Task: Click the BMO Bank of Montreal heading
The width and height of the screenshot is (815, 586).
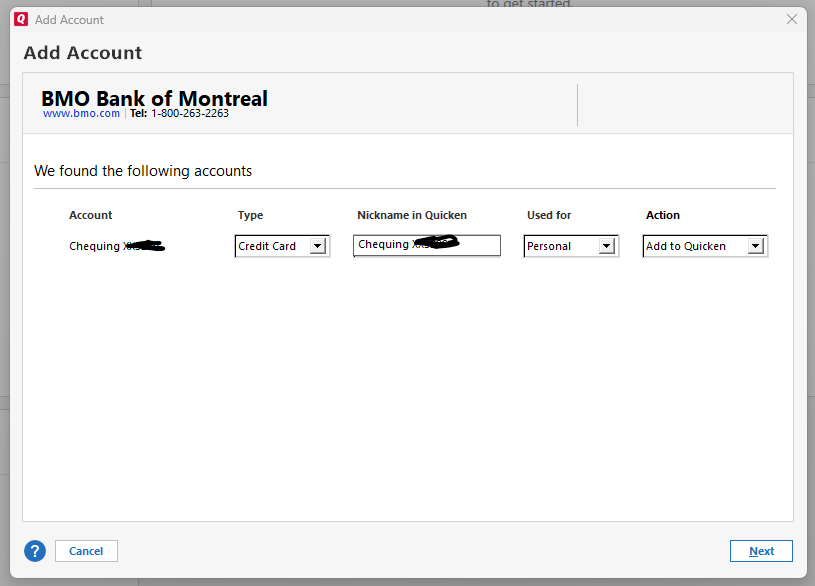Action: click(x=154, y=98)
